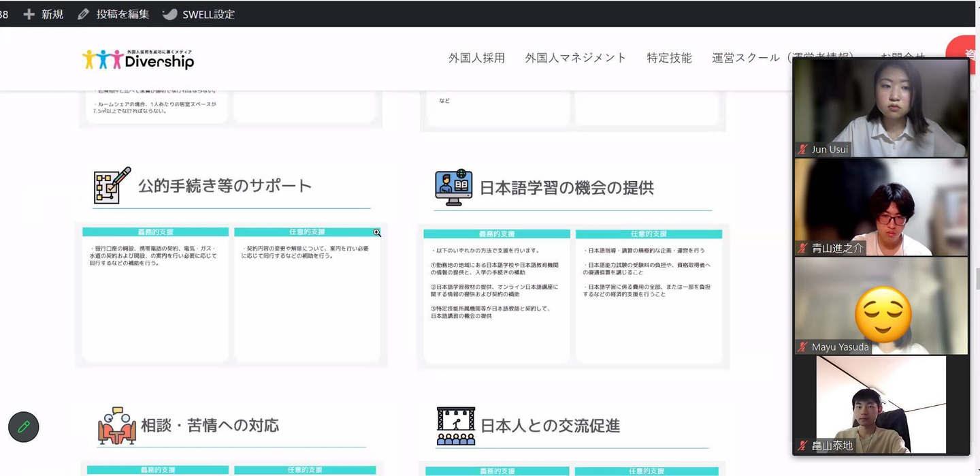Image resolution: width=980 pixels, height=476 pixels.
Task: Select Mayu Yasuda's video tile
Action: click(x=881, y=306)
